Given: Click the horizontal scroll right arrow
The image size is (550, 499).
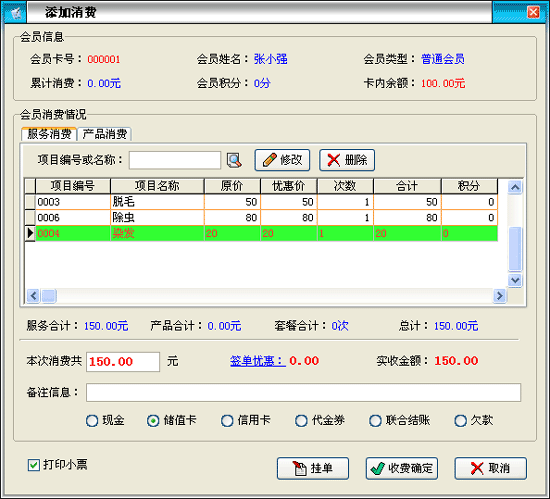Looking at the screenshot, I should click(499, 296).
